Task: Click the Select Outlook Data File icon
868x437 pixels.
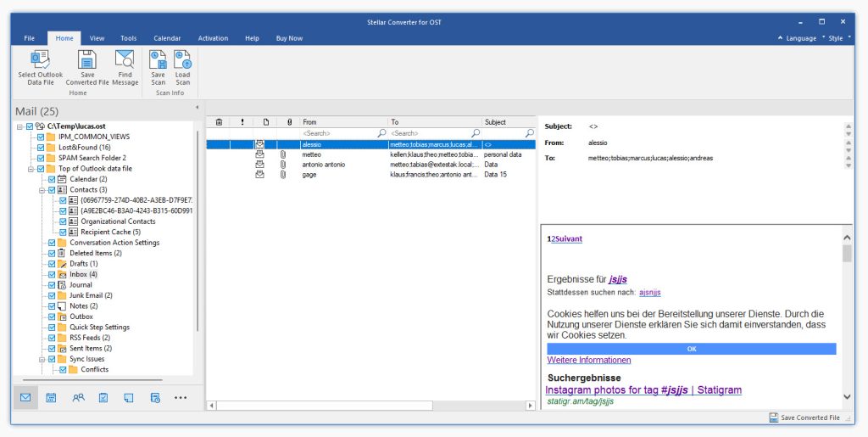Action: coord(41,59)
